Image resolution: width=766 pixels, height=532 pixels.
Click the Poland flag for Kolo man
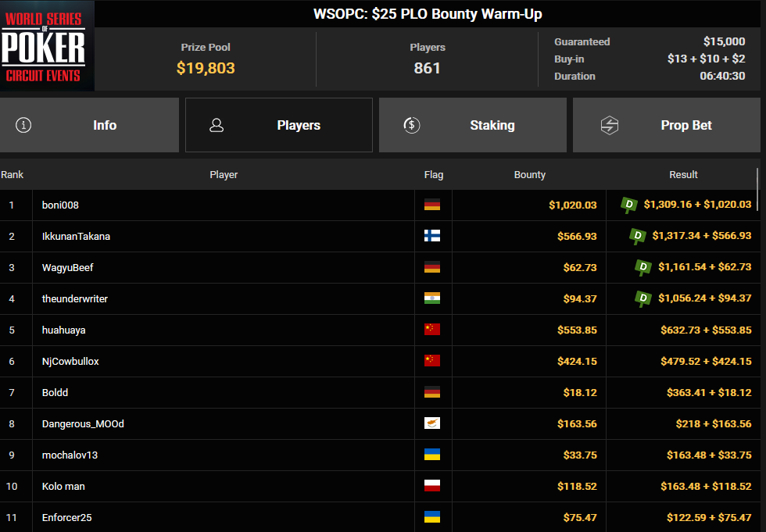pyautogui.click(x=432, y=486)
